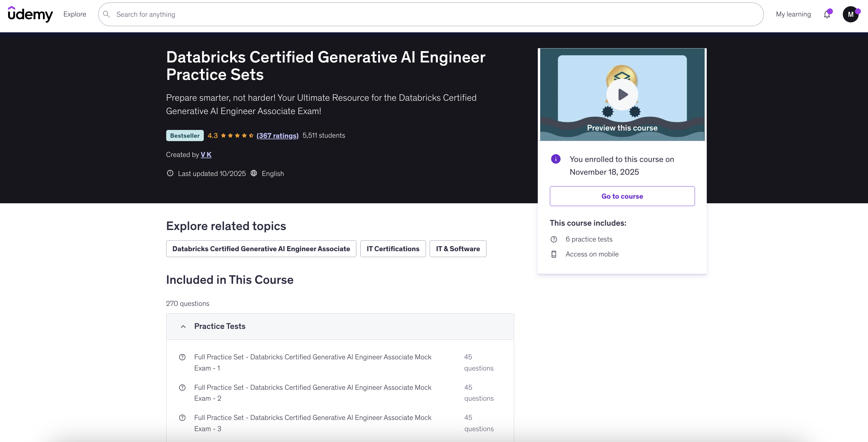Click the enrollment info icon
The width and height of the screenshot is (868, 442).
click(x=556, y=159)
